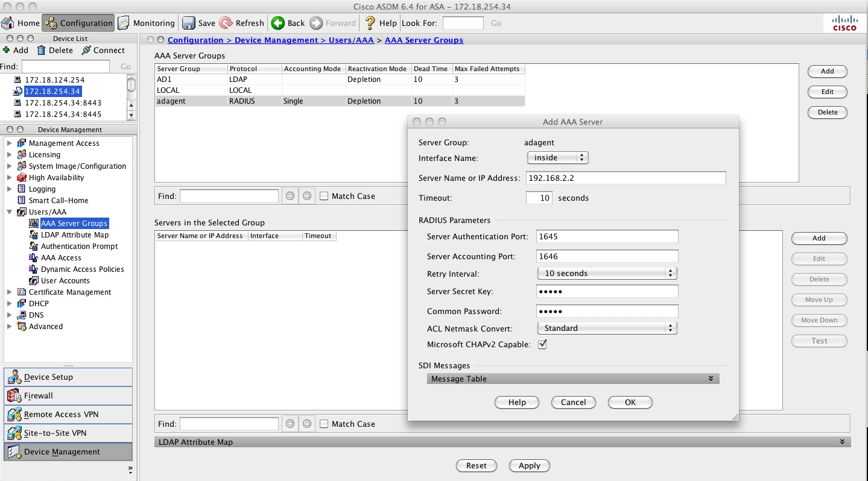Collapse Users/AAA tree arrow
The height and width of the screenshot is (481, 868).
[x=9, y=212]
